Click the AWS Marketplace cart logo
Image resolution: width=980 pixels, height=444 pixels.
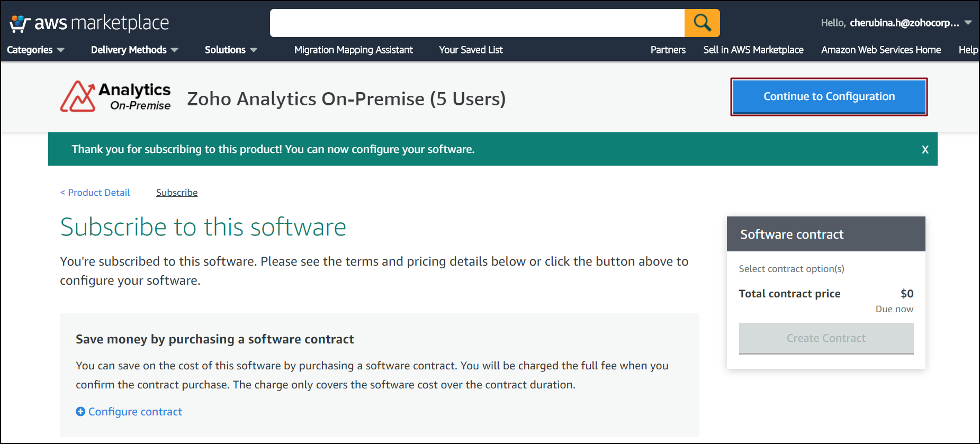[20, 23]
